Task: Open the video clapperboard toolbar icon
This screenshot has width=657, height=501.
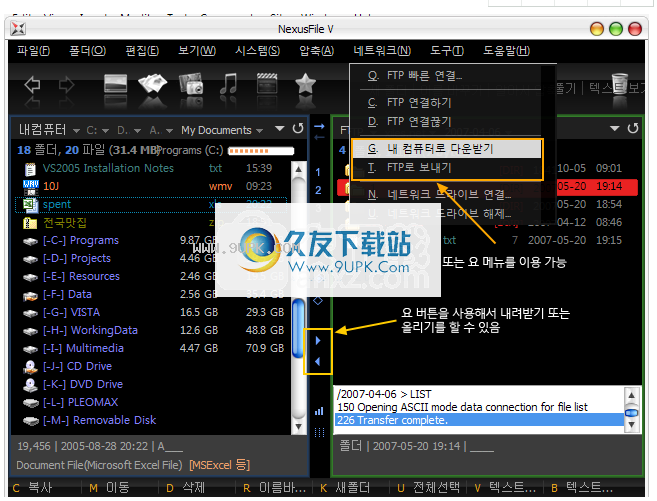Action: coord(267,83)
